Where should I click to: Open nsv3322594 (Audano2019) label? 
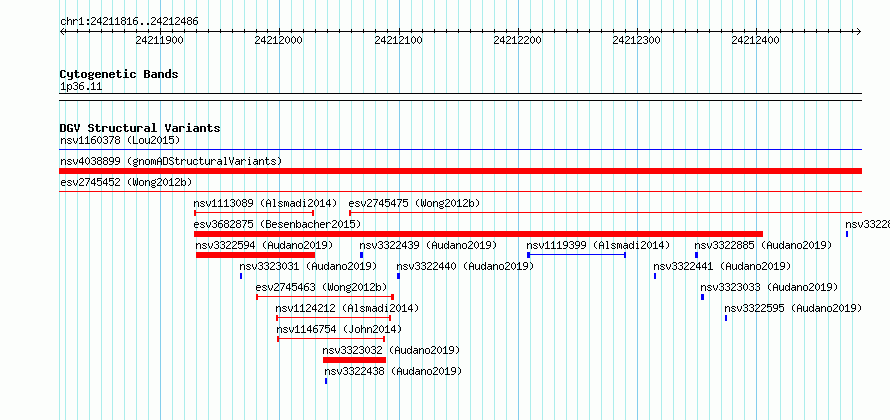264,245
